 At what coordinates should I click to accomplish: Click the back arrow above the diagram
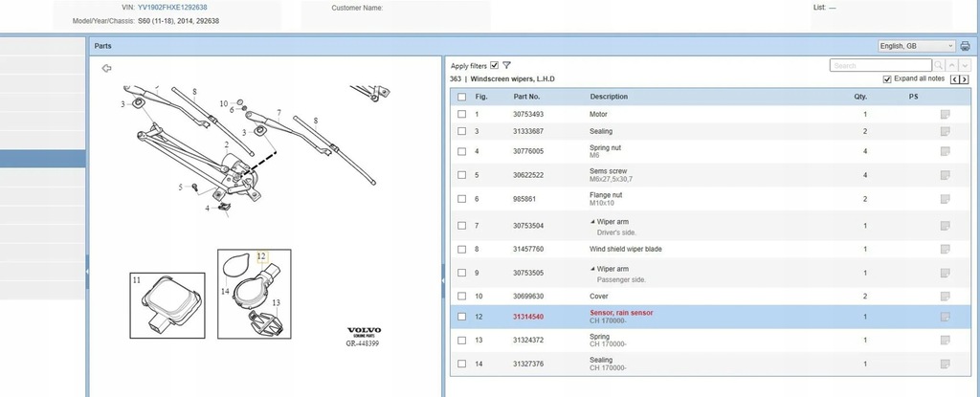(x=106, y=68)
